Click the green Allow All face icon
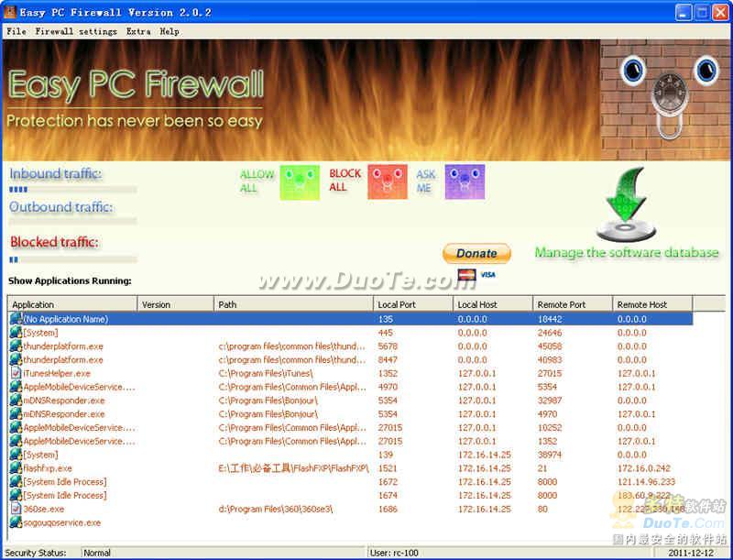Screen dimensions: 733x560 [300, 181]
